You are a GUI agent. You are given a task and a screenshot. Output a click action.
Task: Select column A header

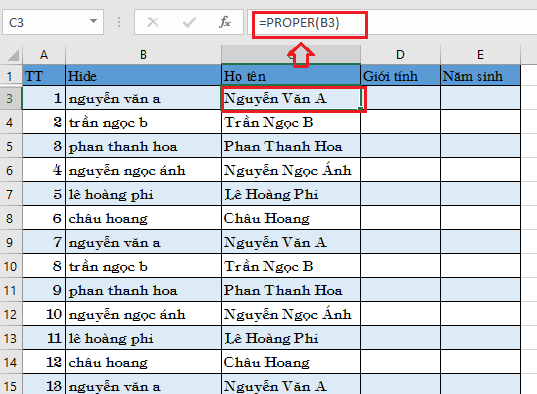click(x=44, y=55)
